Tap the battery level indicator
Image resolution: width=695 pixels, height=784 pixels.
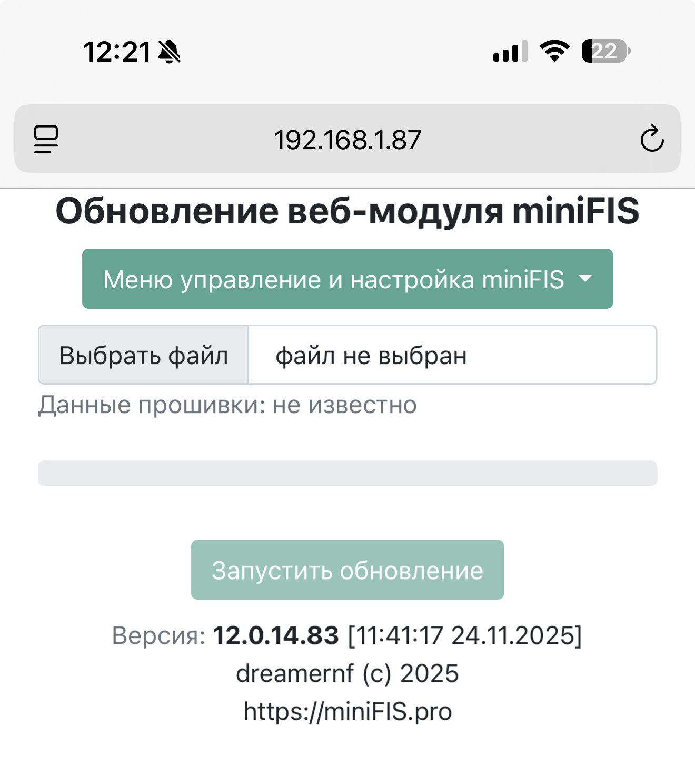click(605, 51)
